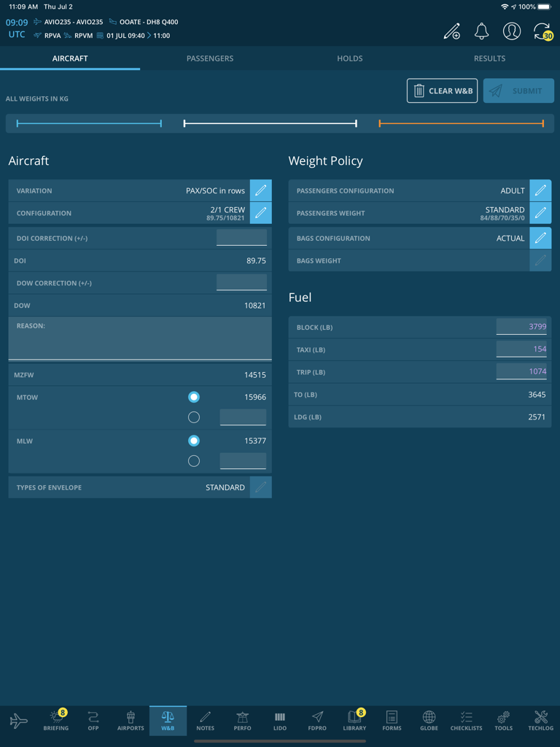Tap the TO (LB) value 3645
Viewport: 560px width, 747px height.
point(537,395)
